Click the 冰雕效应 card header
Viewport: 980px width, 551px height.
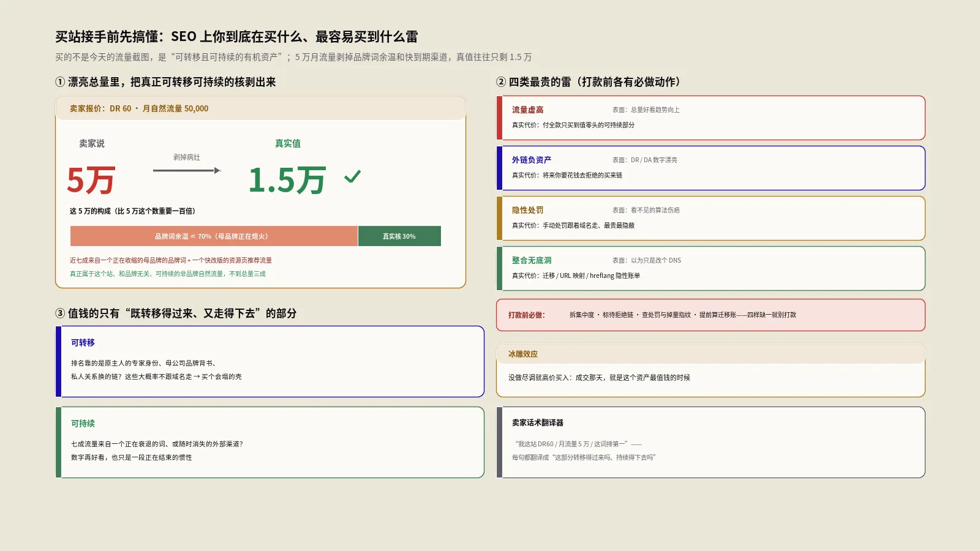[710, 354]
